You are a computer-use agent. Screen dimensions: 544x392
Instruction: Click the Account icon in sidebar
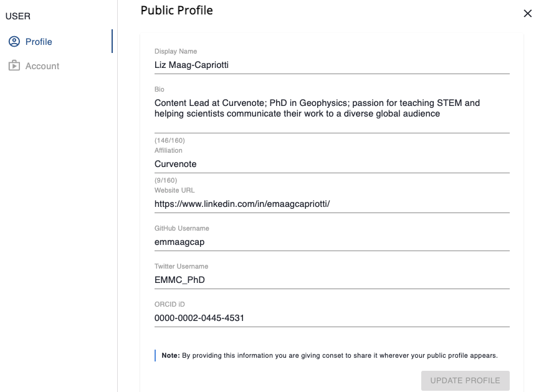pyautogui.click(x=14, y=66)
